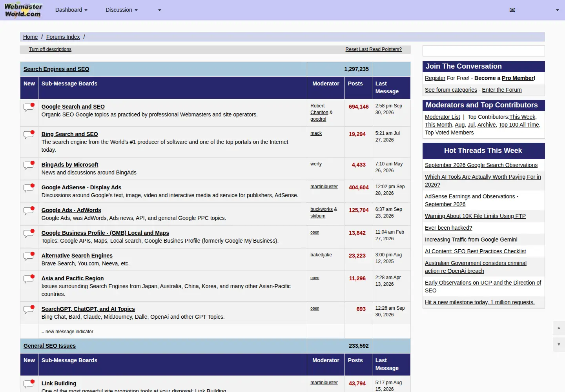
Task: Open the Discussion dropdown menu
Action: [122, 10]
